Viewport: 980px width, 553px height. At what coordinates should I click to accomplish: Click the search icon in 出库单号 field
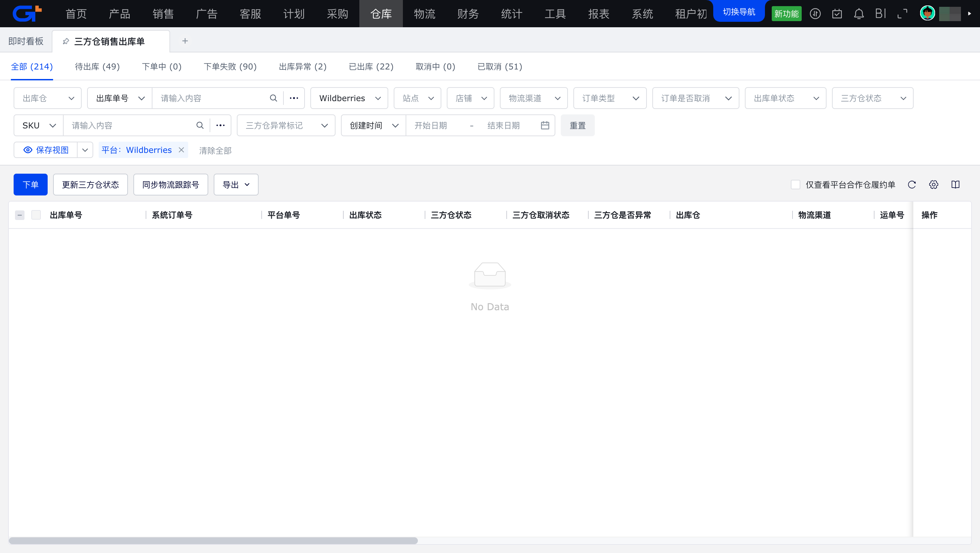(273, 98)
